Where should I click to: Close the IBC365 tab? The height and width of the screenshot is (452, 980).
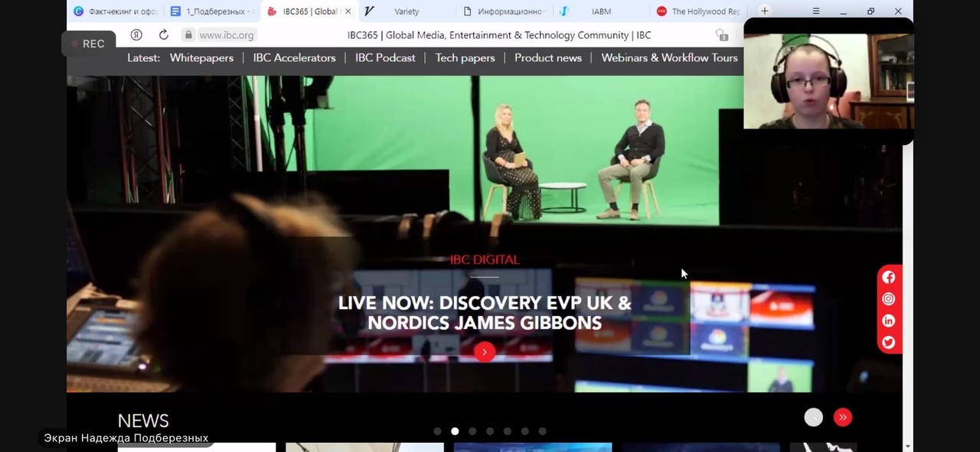coord(348,11)
